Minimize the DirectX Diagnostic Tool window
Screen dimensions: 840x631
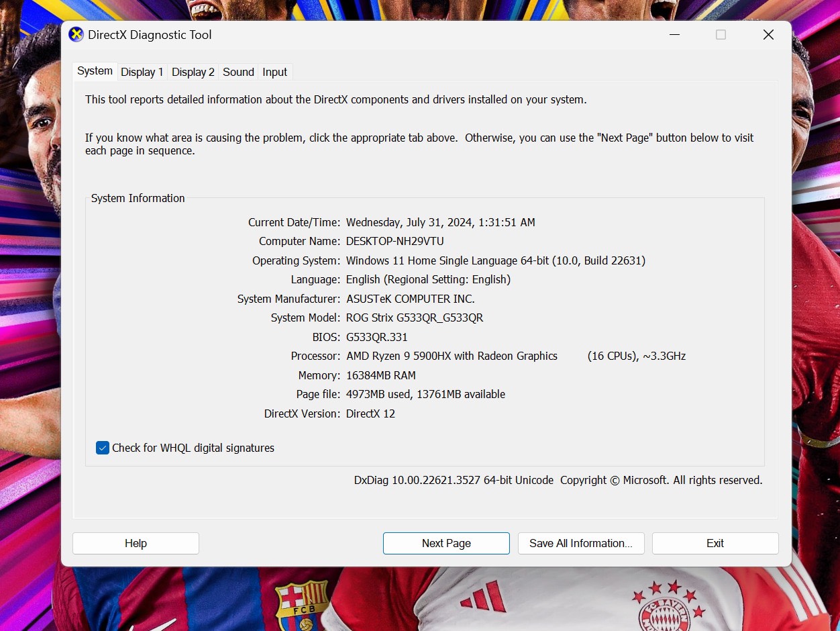pyautogui.click(x=673, y=35)
